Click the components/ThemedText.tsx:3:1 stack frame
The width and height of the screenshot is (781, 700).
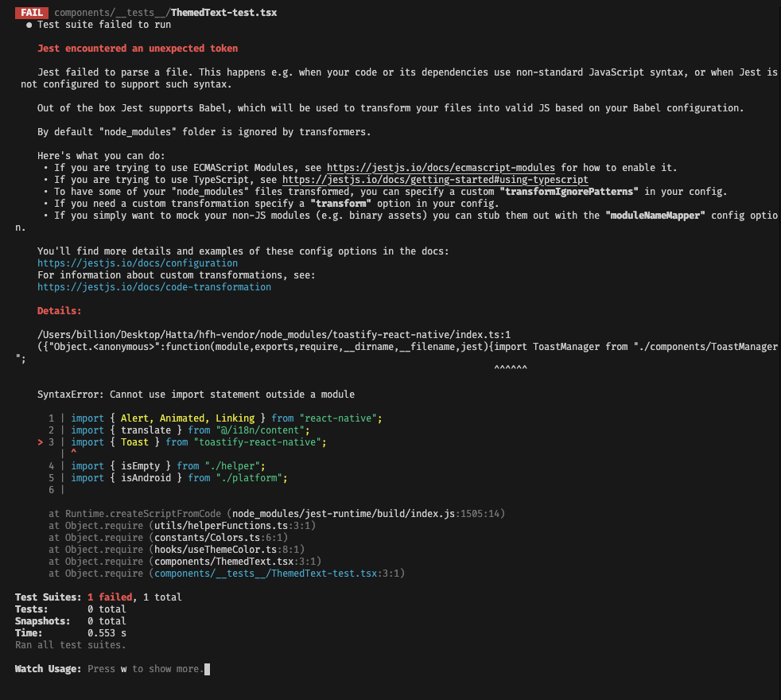pos(185,562)
